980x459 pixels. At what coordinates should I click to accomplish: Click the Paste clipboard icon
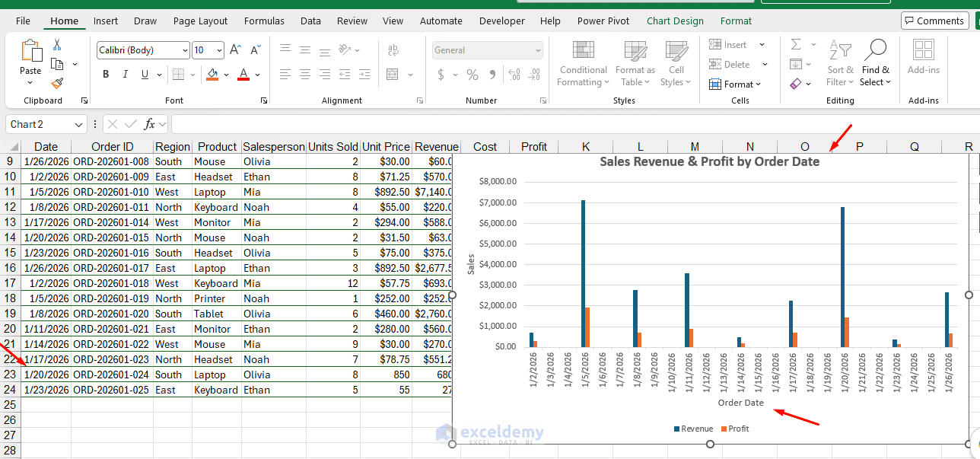[31, 51]
